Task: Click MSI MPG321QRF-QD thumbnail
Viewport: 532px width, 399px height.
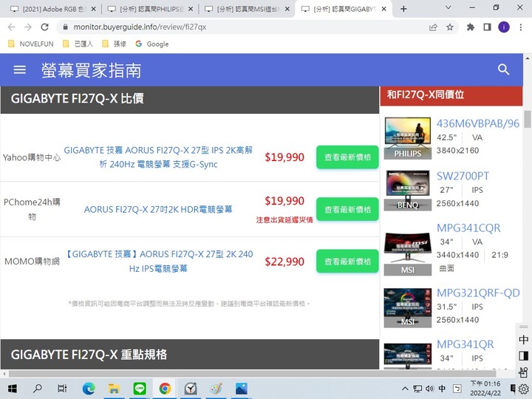Action: 408,307
